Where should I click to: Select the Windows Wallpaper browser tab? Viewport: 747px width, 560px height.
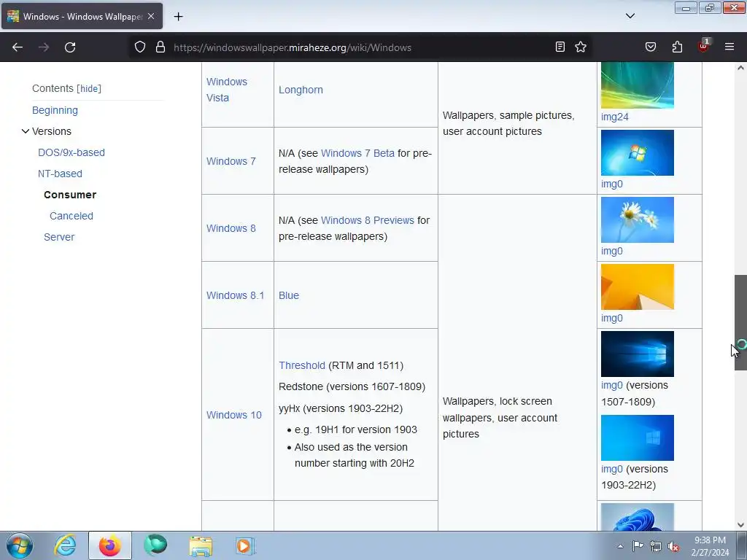click(x=82, y=16)
